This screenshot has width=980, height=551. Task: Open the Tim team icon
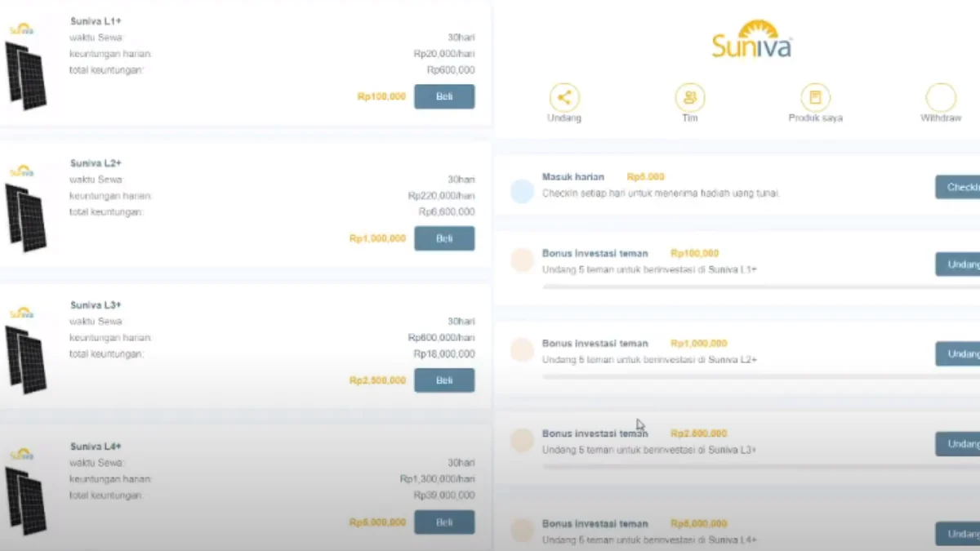tap(690, 98)
